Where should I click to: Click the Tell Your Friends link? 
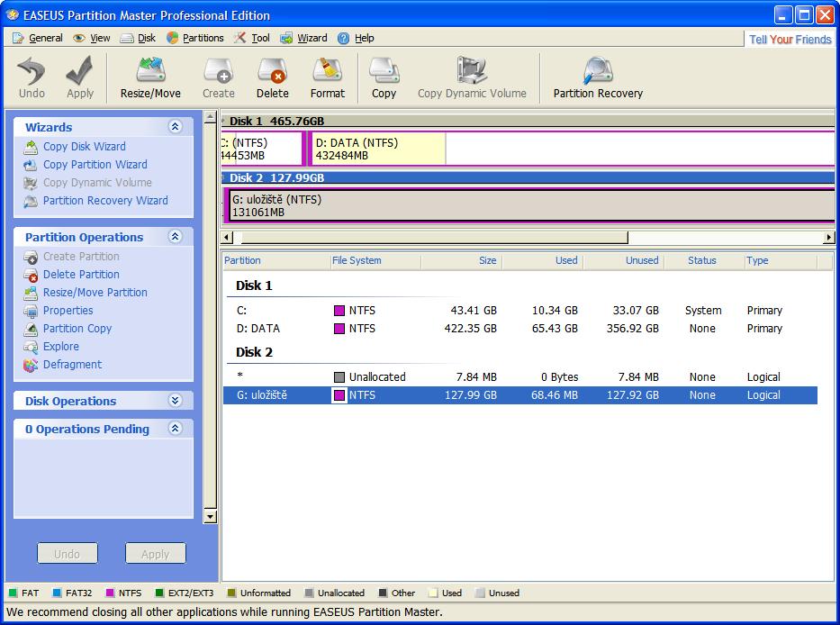[x=790, y=40]
